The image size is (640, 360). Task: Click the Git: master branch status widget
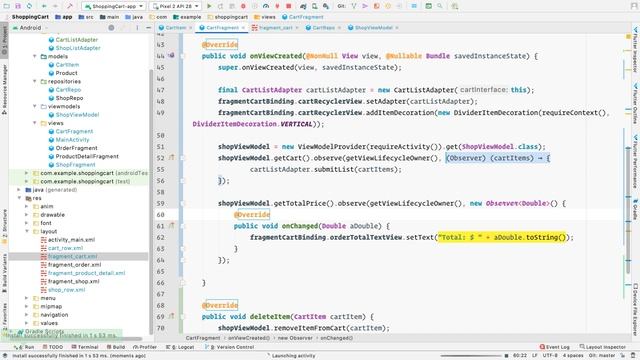pyautogui.click(x=602, y=356)
